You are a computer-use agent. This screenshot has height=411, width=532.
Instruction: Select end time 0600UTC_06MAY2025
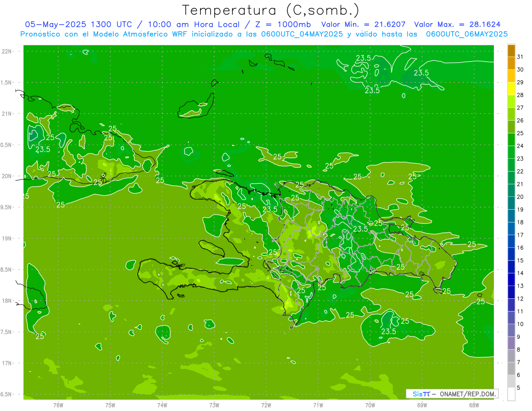point(467,34)
